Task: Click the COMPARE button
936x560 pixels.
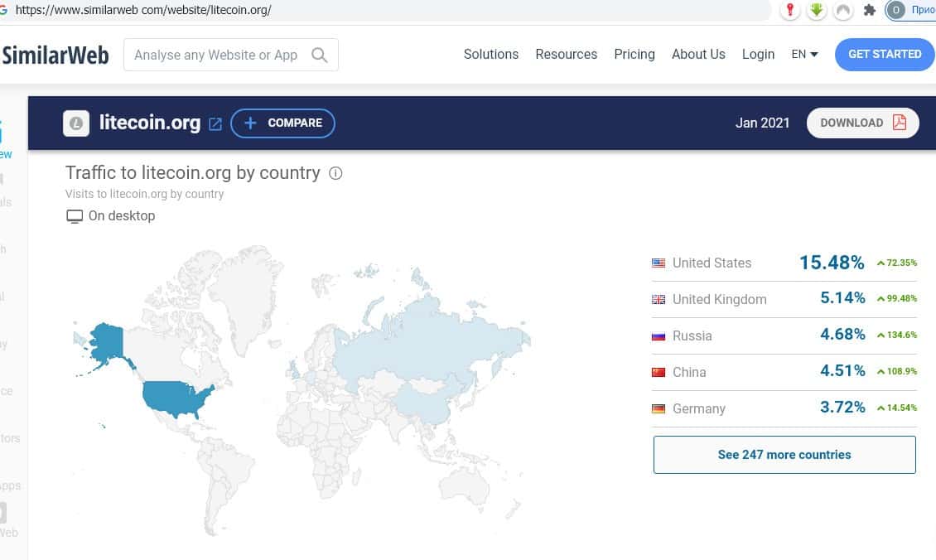Action: click(282, 123)
